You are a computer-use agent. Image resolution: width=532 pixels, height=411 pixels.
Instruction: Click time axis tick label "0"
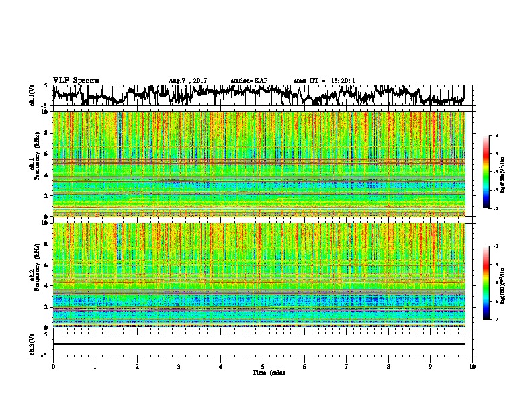(x=53, y=367)
